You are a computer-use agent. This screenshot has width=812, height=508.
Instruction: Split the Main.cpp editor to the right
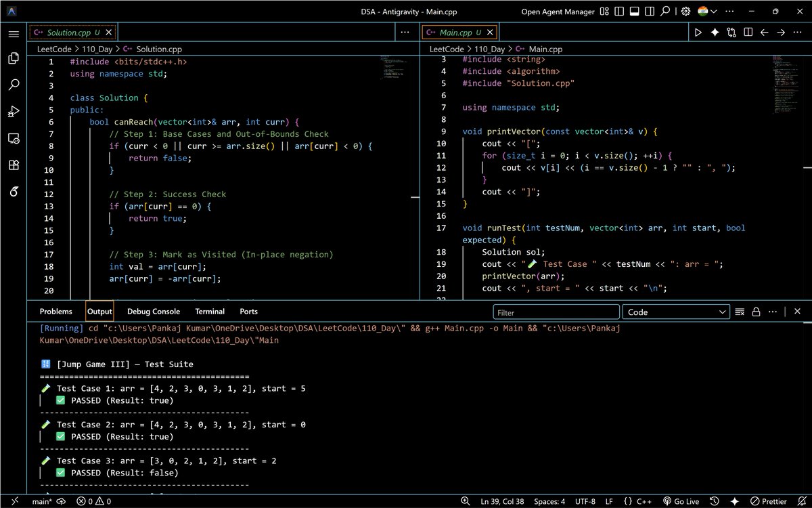[748, 33]
